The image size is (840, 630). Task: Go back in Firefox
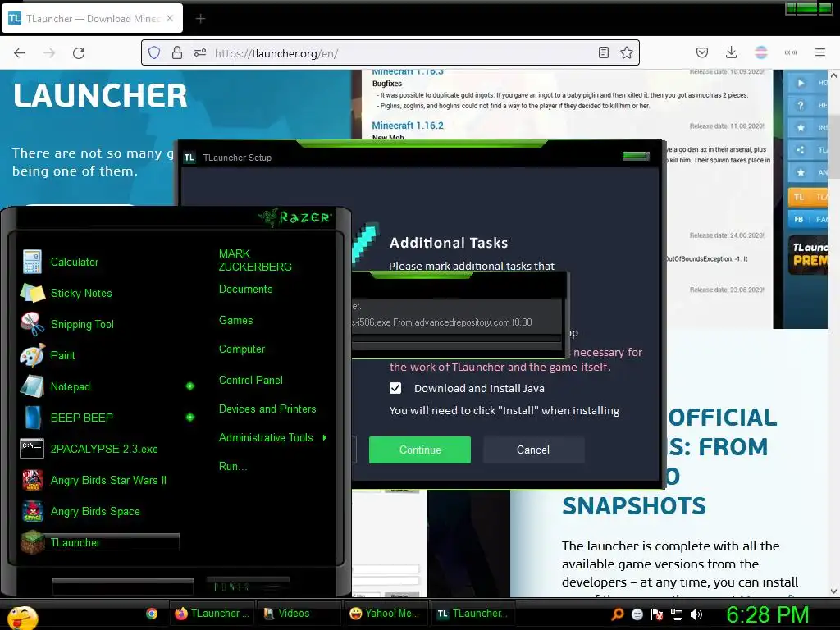point(20,53)
